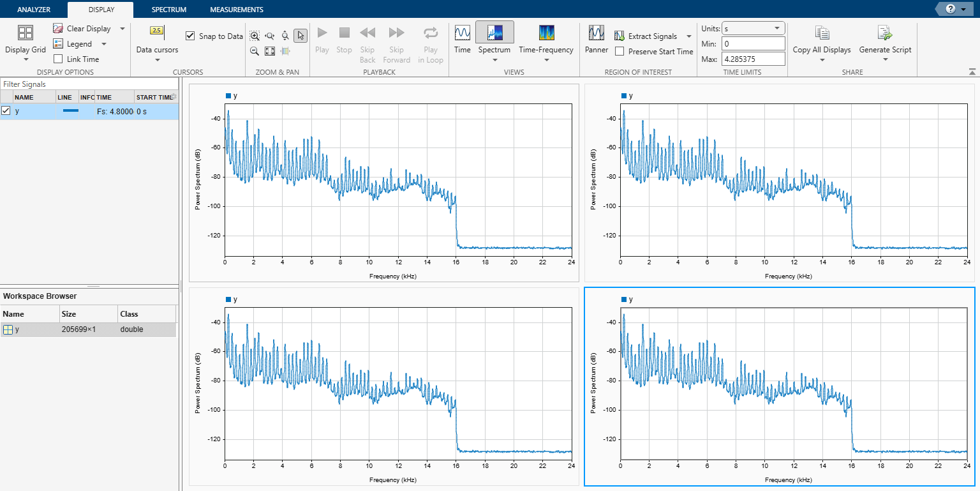
Task: Enable the Preserve Start Time checkbox
Action: point(620,52)
